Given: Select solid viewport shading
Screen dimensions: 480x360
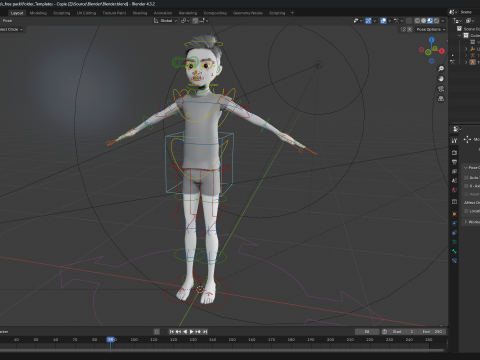Looking at the screenshot, I should [x=424, y=21].
